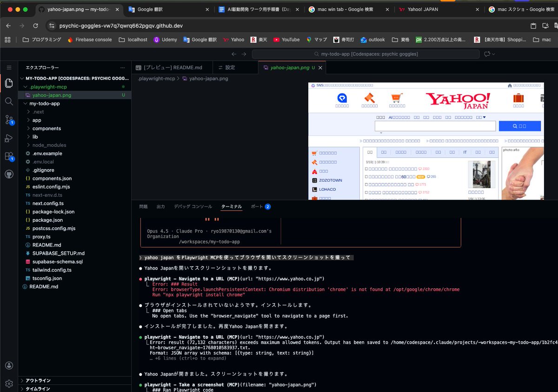Navigate forward in VS Code editor history
558x392 pixels.
click(x=244, y=54)
